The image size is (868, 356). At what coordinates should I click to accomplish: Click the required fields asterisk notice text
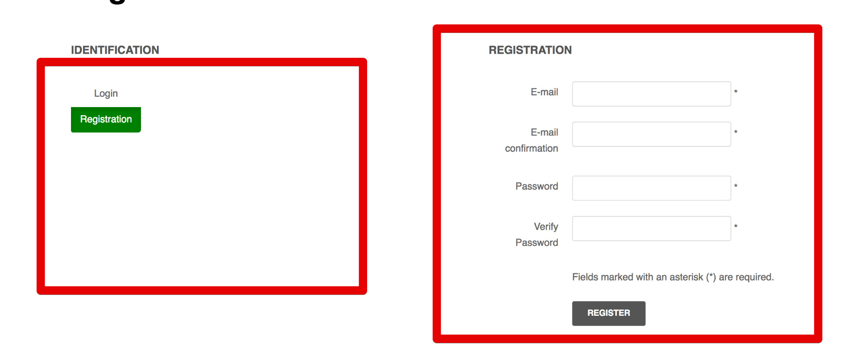(x=673, y=277)
